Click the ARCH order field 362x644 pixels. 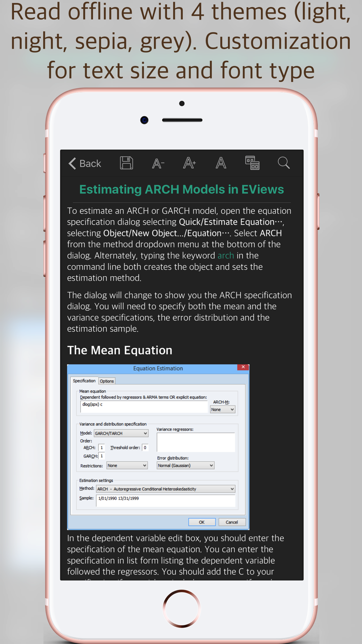click(x=102, y=448)
